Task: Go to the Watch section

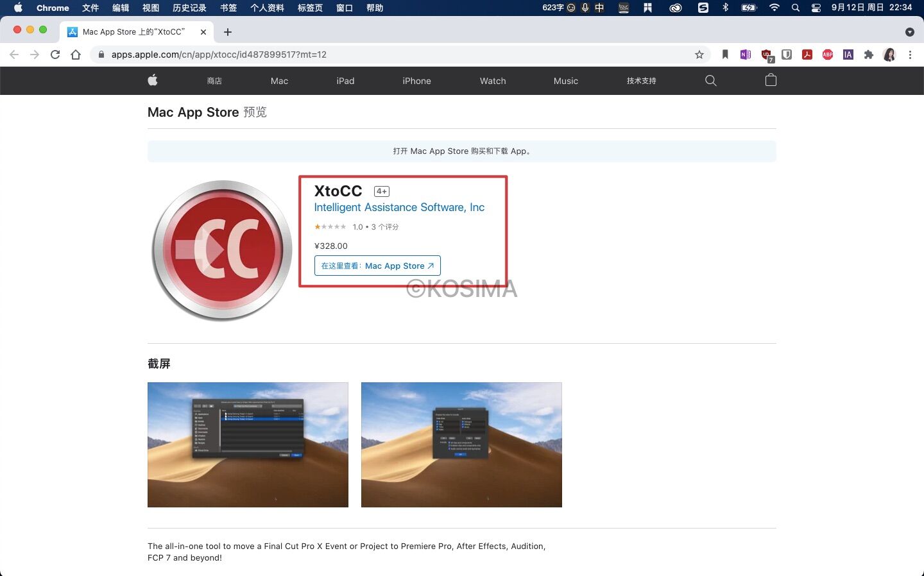Action: [493, 81]
